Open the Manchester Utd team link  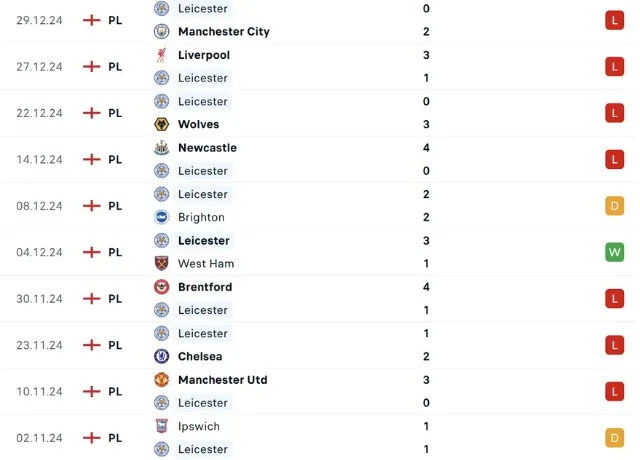point(223,380)
